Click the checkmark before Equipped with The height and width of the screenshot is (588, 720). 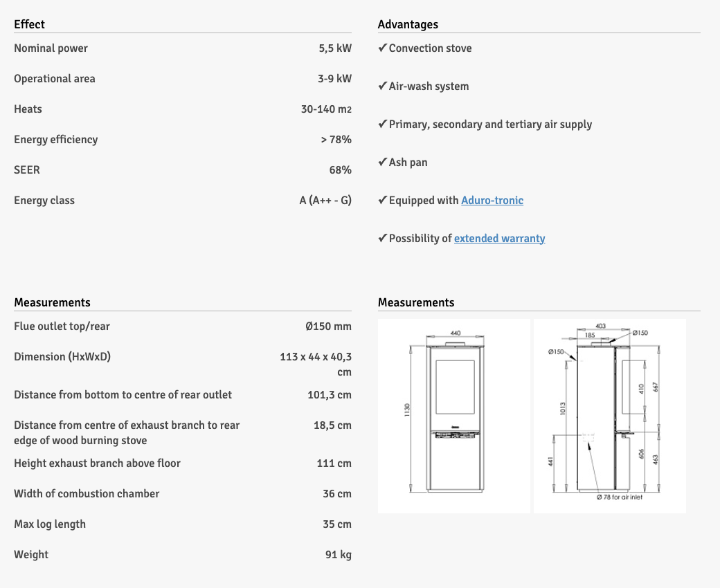(382, 201)
